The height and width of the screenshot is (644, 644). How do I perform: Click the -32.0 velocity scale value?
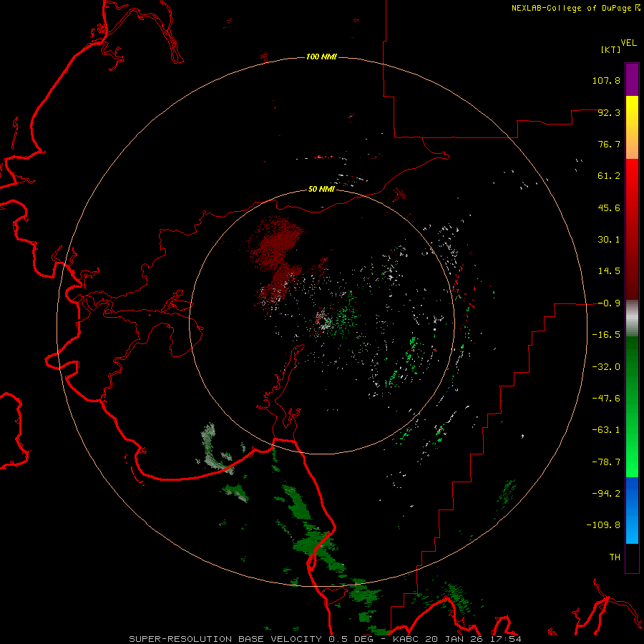coord(606,367)
